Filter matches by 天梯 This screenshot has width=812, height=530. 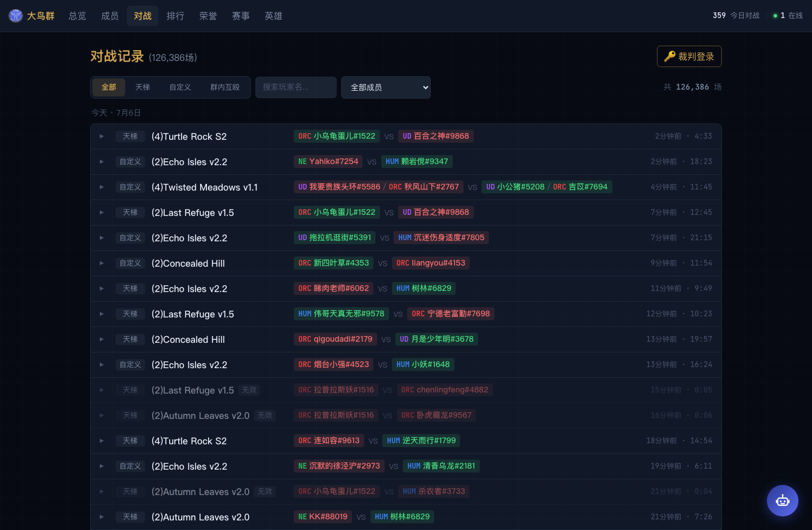(143, 87)
